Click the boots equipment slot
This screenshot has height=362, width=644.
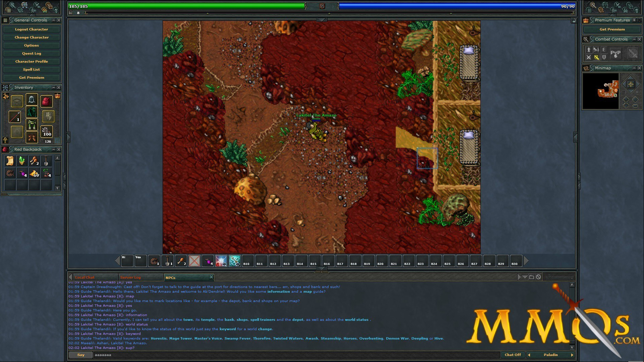pyautogui.click(x=32, y=137)
